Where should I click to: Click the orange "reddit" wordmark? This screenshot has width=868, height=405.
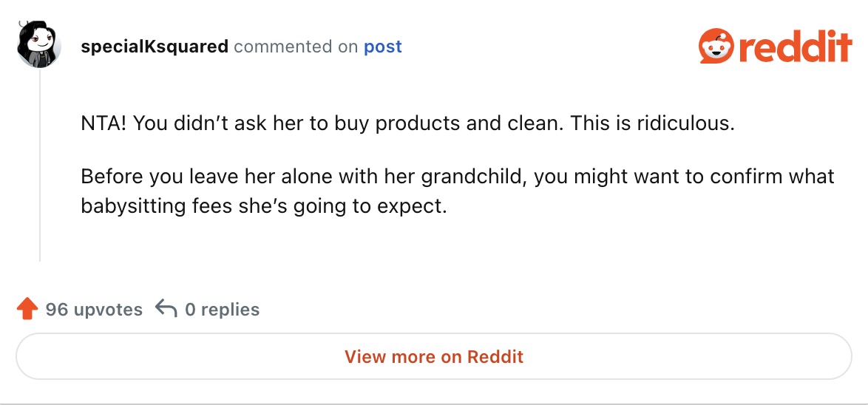click(x=795, y=48)
